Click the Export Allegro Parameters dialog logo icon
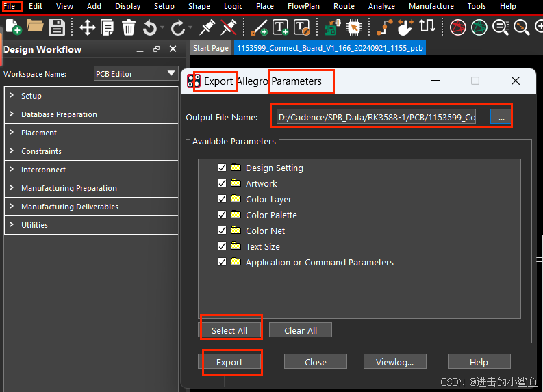 tap(193, 81)
